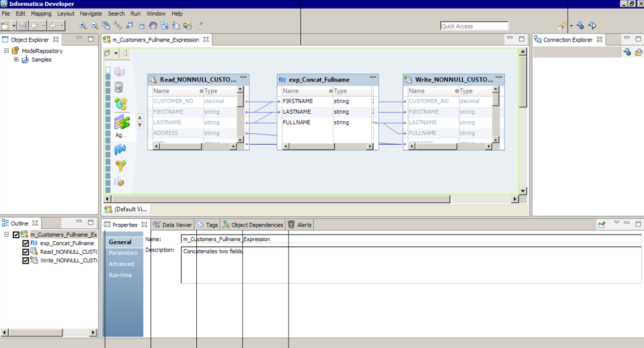The width and height of the screenshot is (644, 348).
Task: Collapse the ModelRepository tree node
Action: click(x=6, y=51)
